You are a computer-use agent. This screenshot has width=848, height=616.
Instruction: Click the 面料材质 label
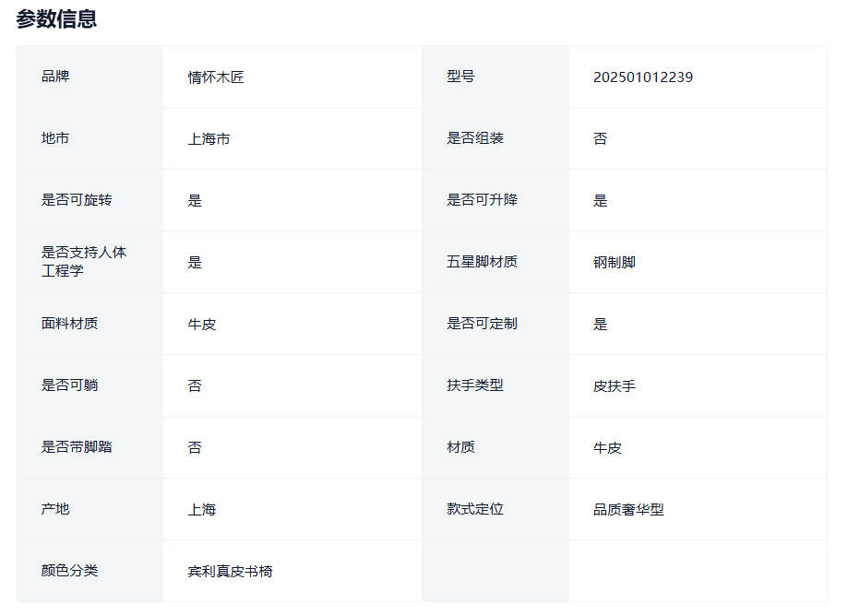(69, 324)
